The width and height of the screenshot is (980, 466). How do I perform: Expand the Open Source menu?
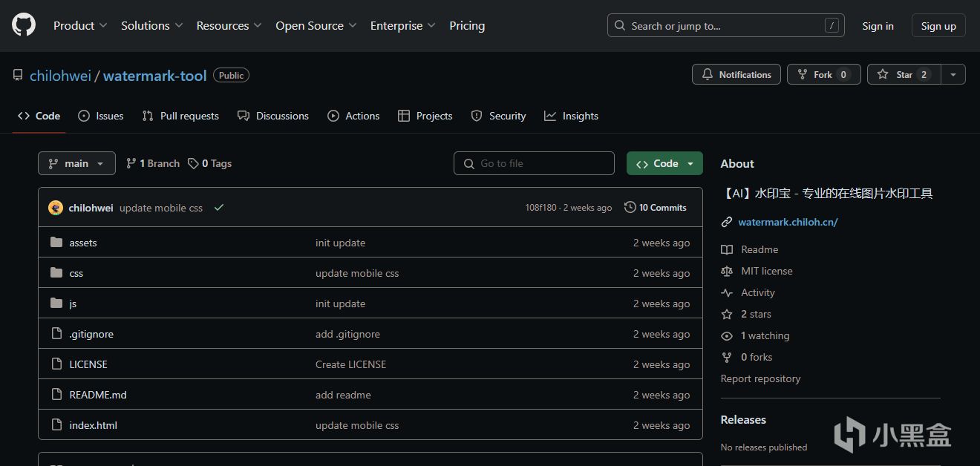coord(316,25)
